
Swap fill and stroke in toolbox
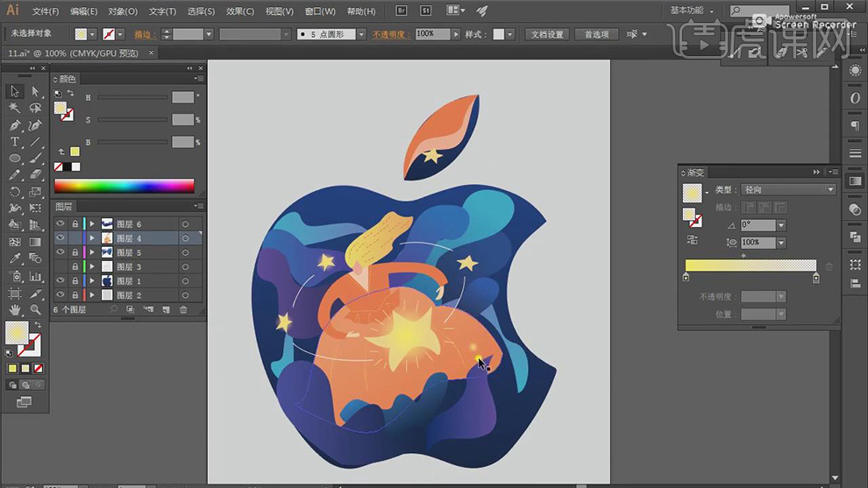(38, 325)
